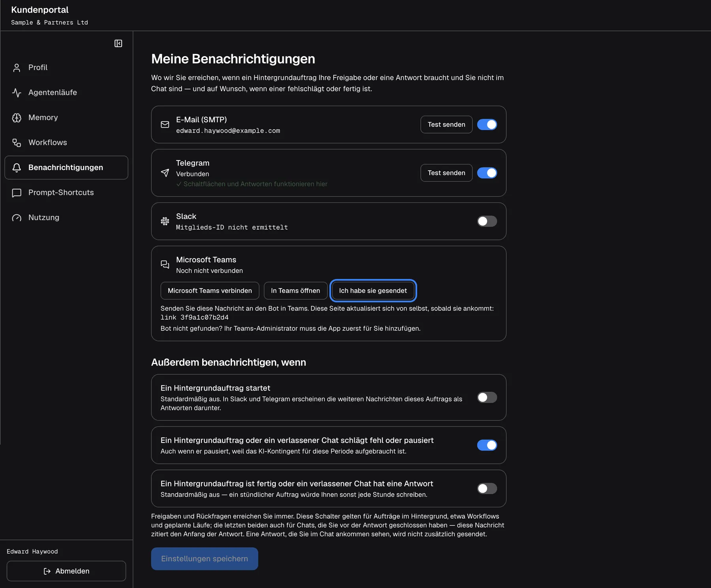
Task: Disable E-Mail (SMTP) notifications toggle
Action: click(487, 124)
